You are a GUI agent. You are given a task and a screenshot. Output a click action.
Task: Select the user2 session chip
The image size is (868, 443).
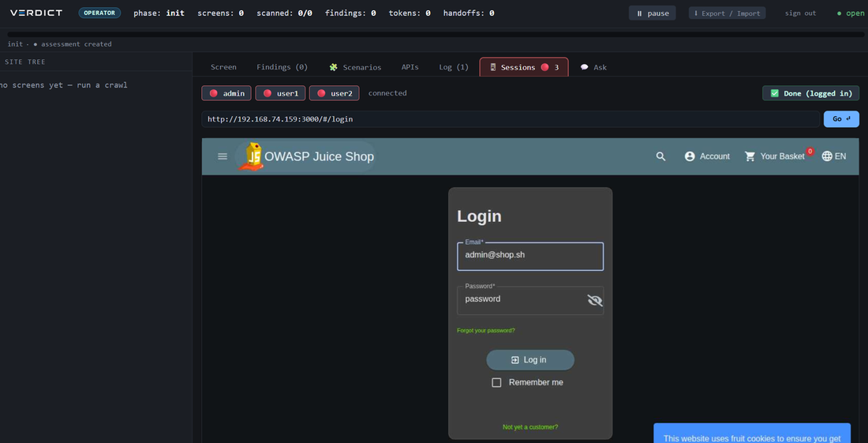[335, 93]
